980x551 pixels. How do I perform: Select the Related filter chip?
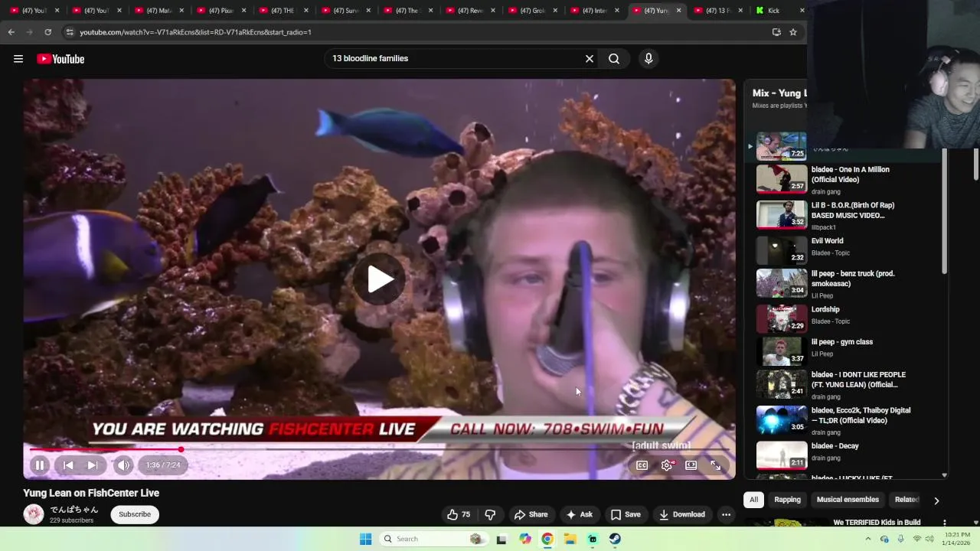(906, 500)
